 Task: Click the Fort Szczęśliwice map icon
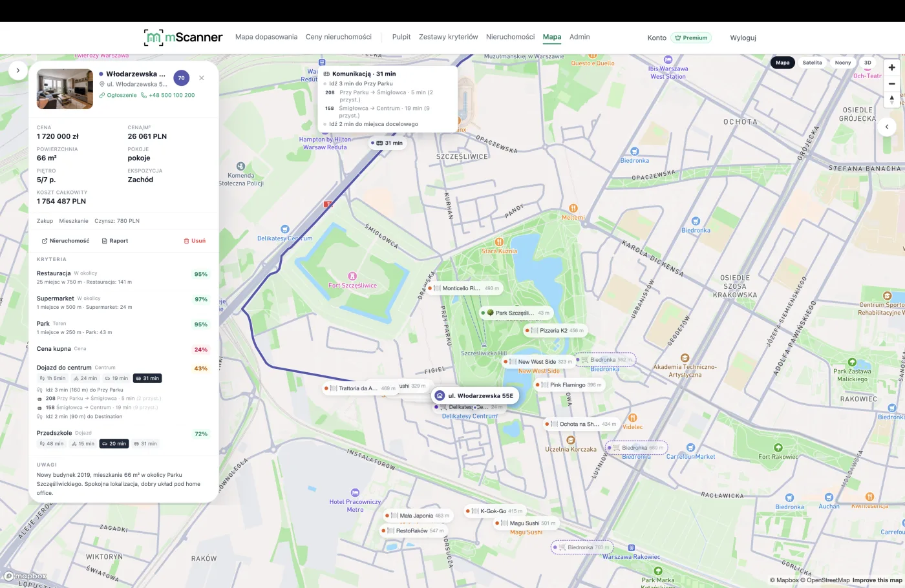pyautogui.click(x=352, y=276)
